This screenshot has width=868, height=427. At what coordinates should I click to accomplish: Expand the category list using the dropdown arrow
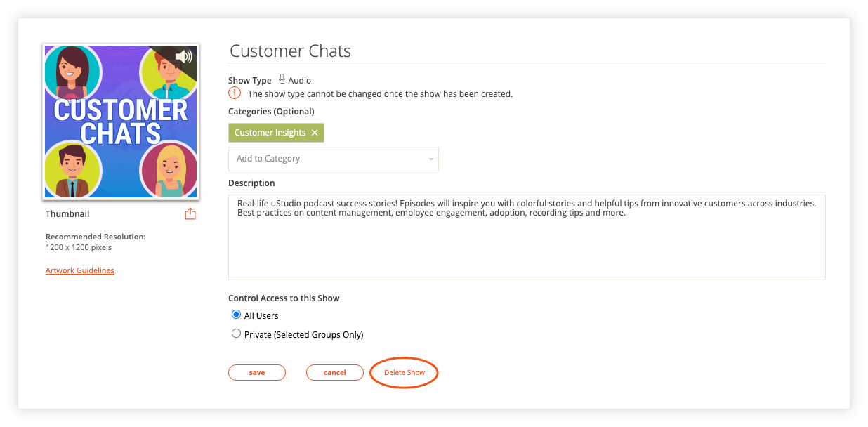pyautogui.click(x=430, y=159)
